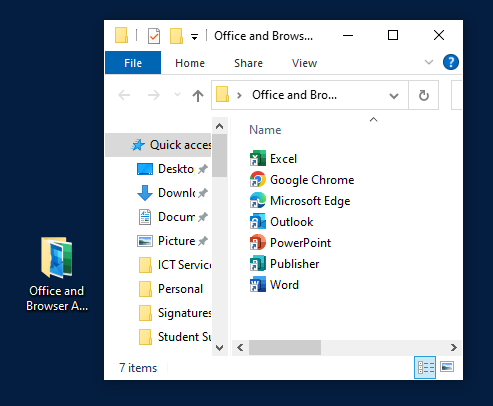Select Personal folder in navigation pane
This screenshot has width=493, height=406.
(x=171, y=289)
